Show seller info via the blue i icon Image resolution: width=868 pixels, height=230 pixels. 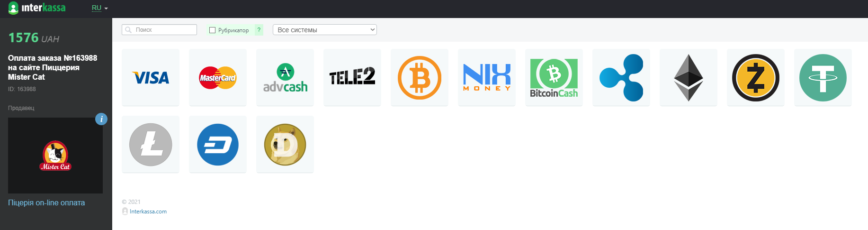tap(101, 119)
